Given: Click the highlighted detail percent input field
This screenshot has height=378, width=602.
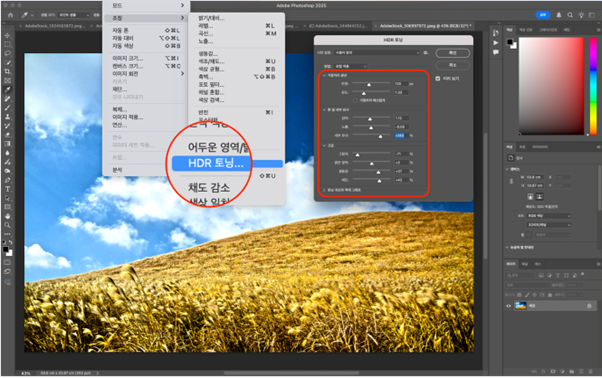Looking at the screenshot, I should click(x=401, y=136).
